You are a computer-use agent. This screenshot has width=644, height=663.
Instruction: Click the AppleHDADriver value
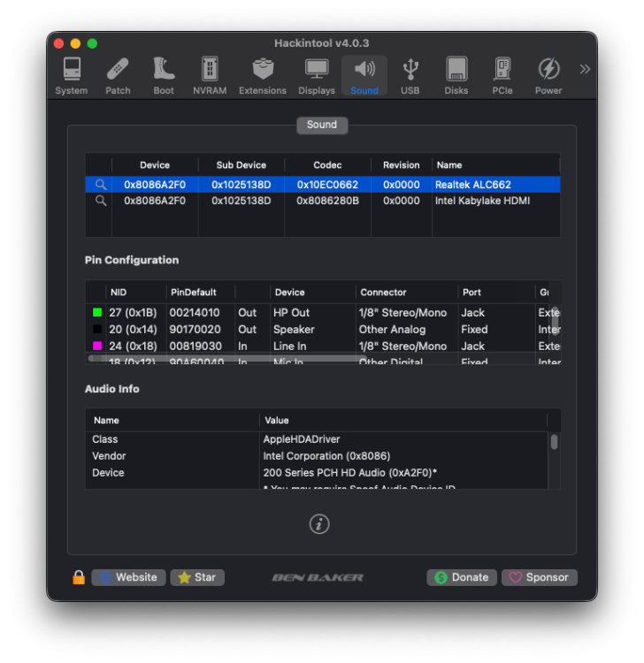pyautogui.click(x=302, y=439)
